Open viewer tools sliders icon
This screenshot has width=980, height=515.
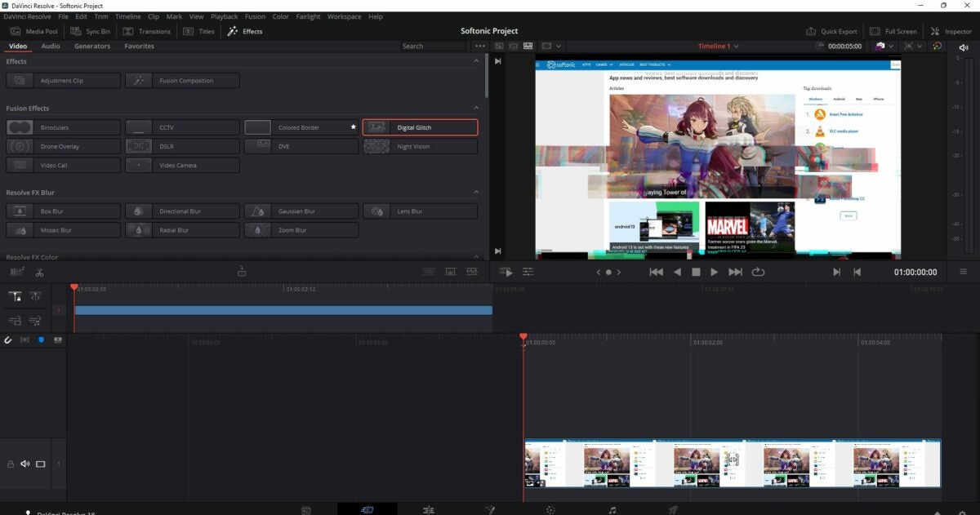click(528, 272)
